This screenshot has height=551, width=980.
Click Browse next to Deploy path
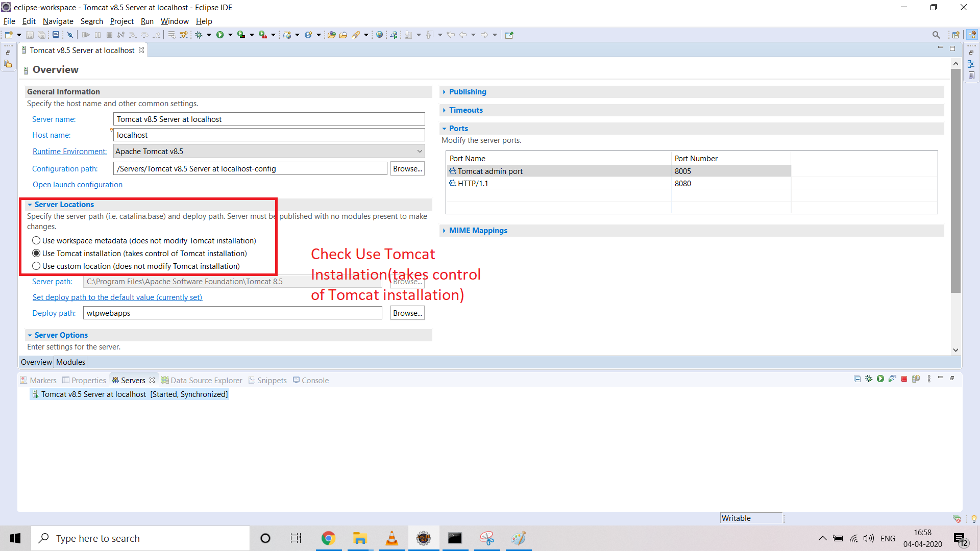tap(407, 313)
